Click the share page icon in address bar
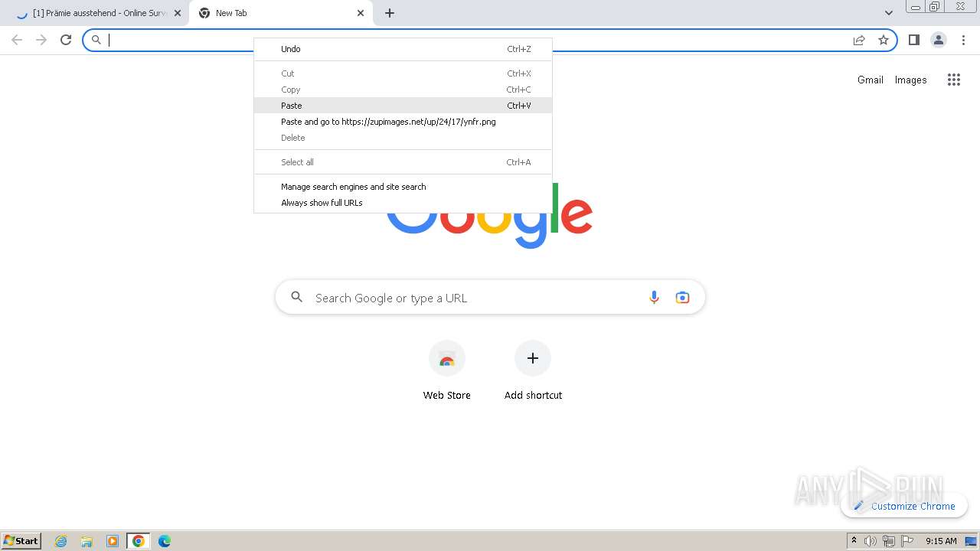Viewport: 980px width, 551px height. [x=859, y=40]
